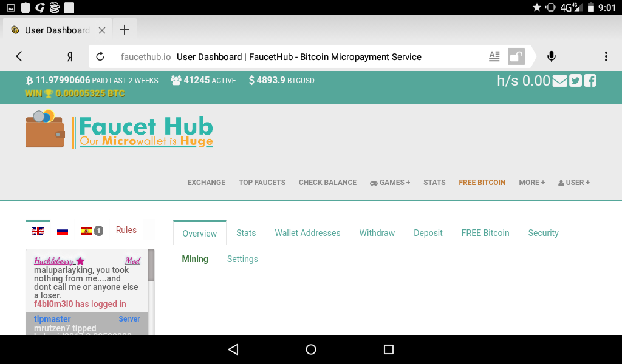This screenshot has height=364, width=622.
Task: Switch to the Wallet Addresses tab
Action: (x=307, y=233)
